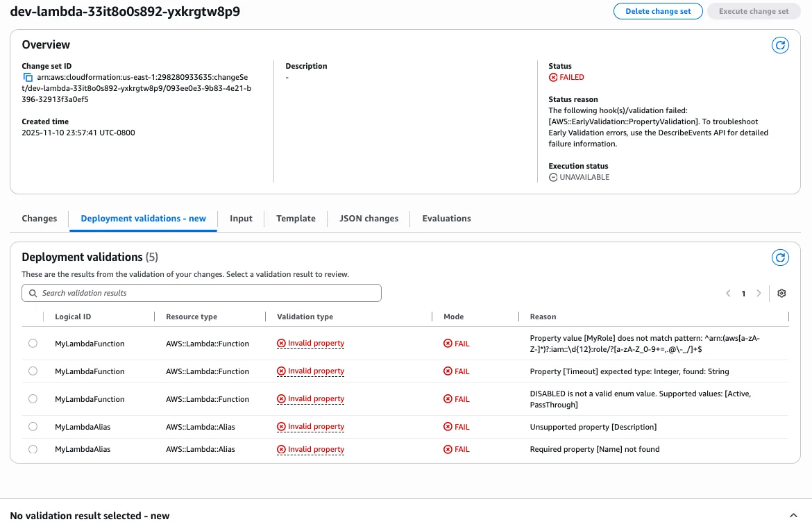Click the UNAVAILABLE execution status icon
This screenshot has height=531, width=812.
553,177
